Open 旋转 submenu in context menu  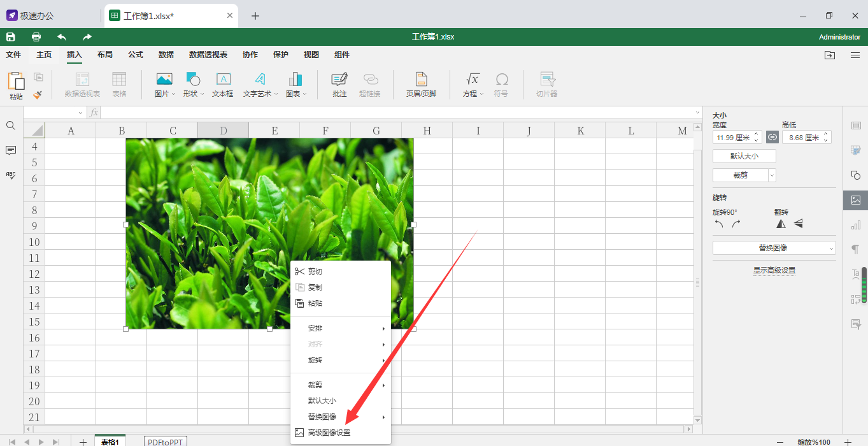341,360
